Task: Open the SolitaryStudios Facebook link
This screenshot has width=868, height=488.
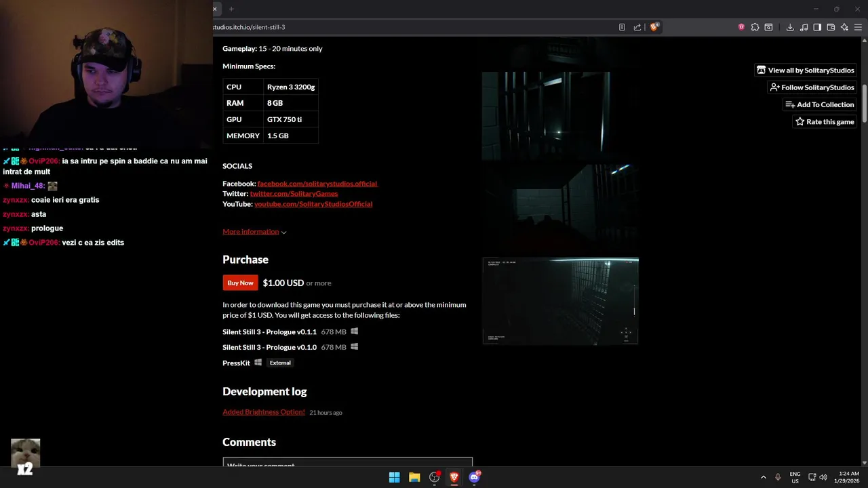Action: 317,184
